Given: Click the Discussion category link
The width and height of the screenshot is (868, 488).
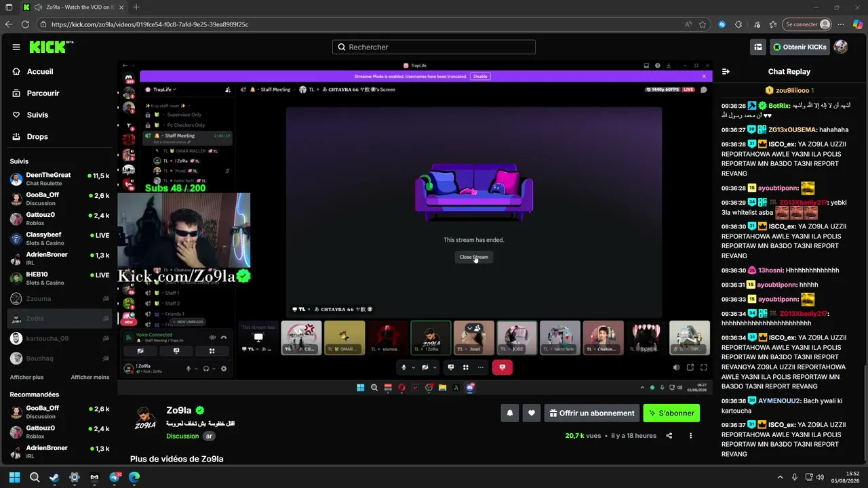Looking at the screenshot, I should click(182, 436).
